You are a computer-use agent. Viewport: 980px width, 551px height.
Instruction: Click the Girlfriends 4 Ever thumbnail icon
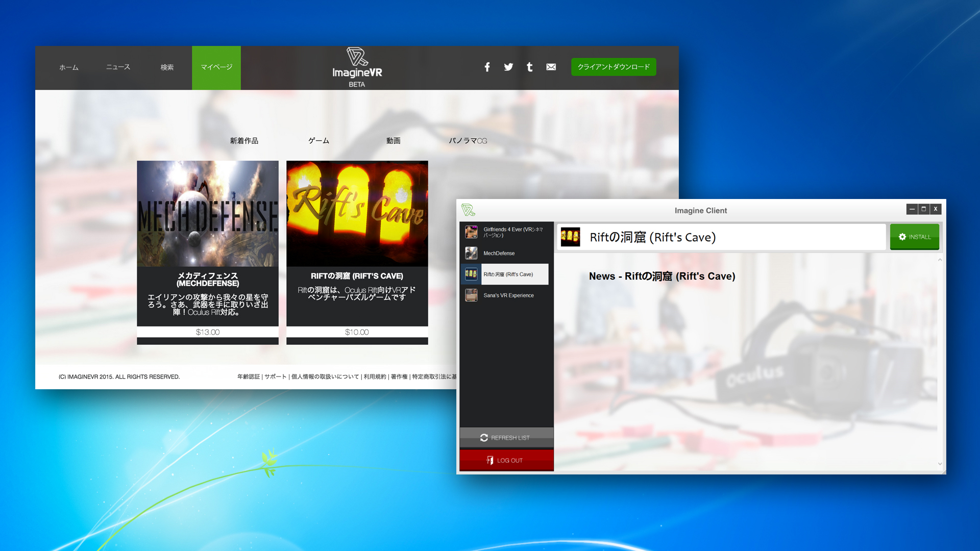coord(471,232)
